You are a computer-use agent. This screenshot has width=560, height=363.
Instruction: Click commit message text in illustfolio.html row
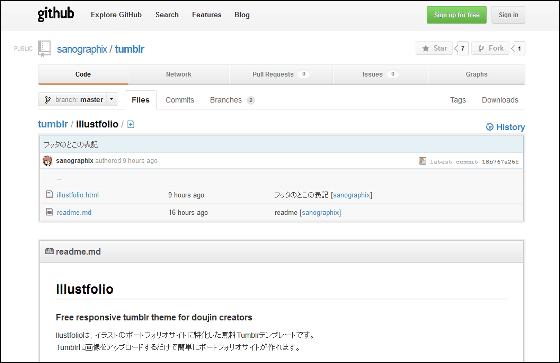point(301,195)
